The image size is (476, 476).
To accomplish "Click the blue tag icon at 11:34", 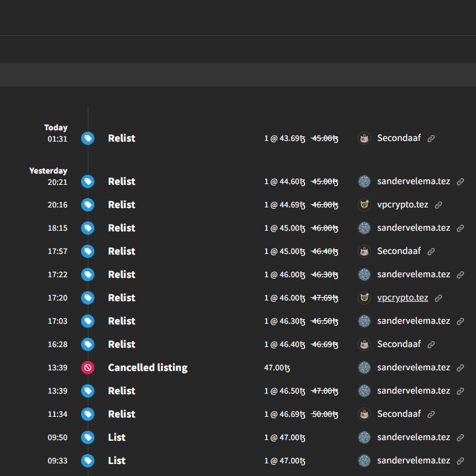I will pos(88,414).
